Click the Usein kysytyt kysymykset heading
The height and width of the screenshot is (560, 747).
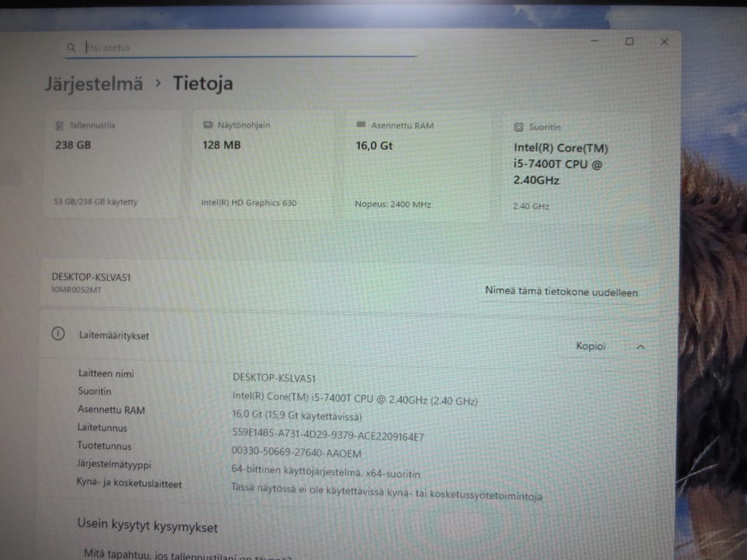(x=147, y=525)
